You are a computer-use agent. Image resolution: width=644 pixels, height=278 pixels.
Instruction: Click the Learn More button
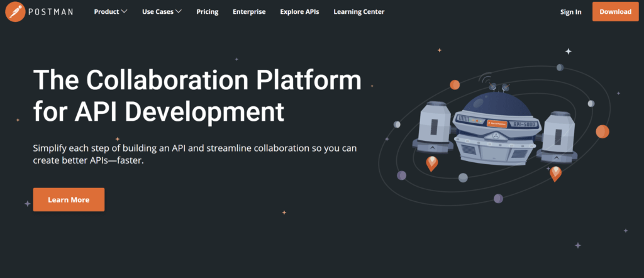point(69,199)
